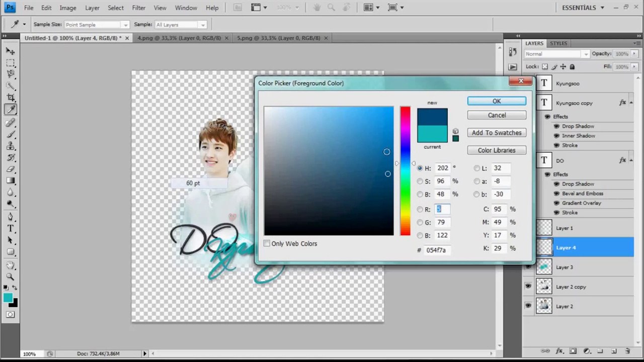The height and width of the screenshot is (362, 644).
Task: Select the S saturation radio button
Action: [x=420, y=182]
